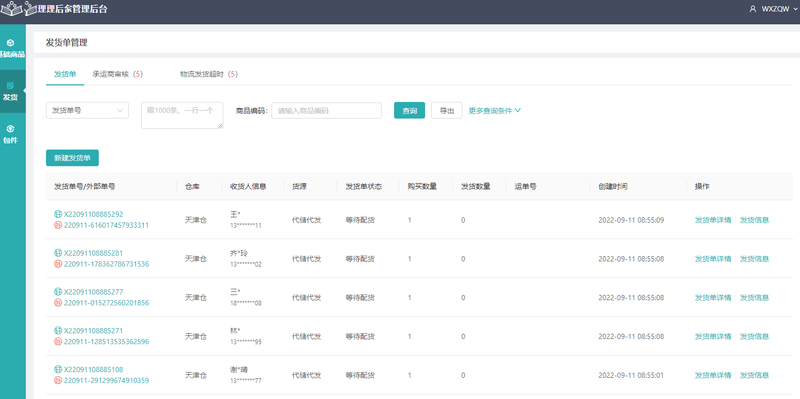Open 发货信息 for order X22091108885277
The height and width of the screenshot is (399, 800).
point(754,297)
